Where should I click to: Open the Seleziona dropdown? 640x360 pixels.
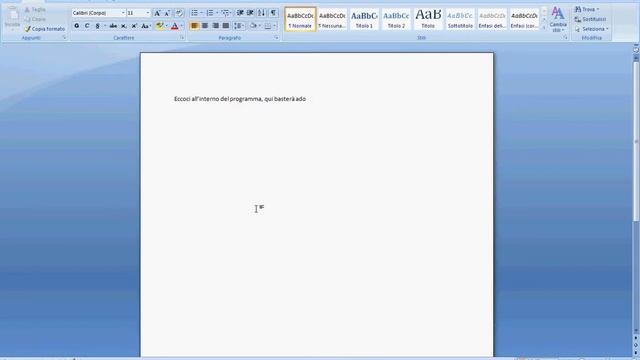(x=591, y=29)
